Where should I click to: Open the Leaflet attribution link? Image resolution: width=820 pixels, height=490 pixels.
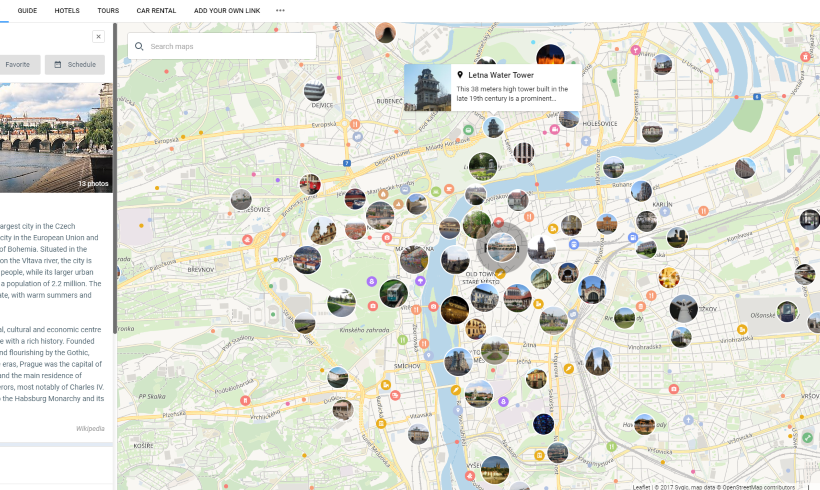641,487
